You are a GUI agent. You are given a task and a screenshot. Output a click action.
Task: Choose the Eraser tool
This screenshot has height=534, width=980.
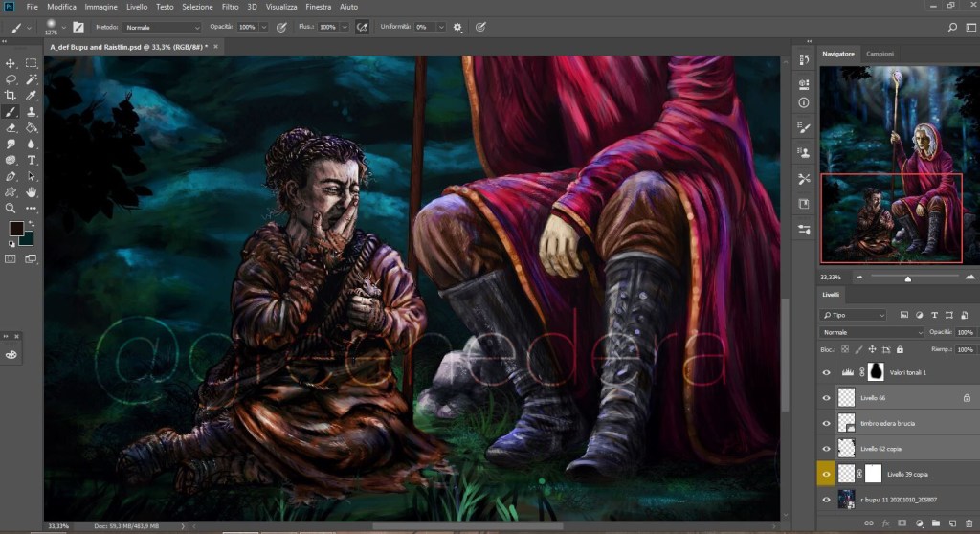click(x=11, y=127)
